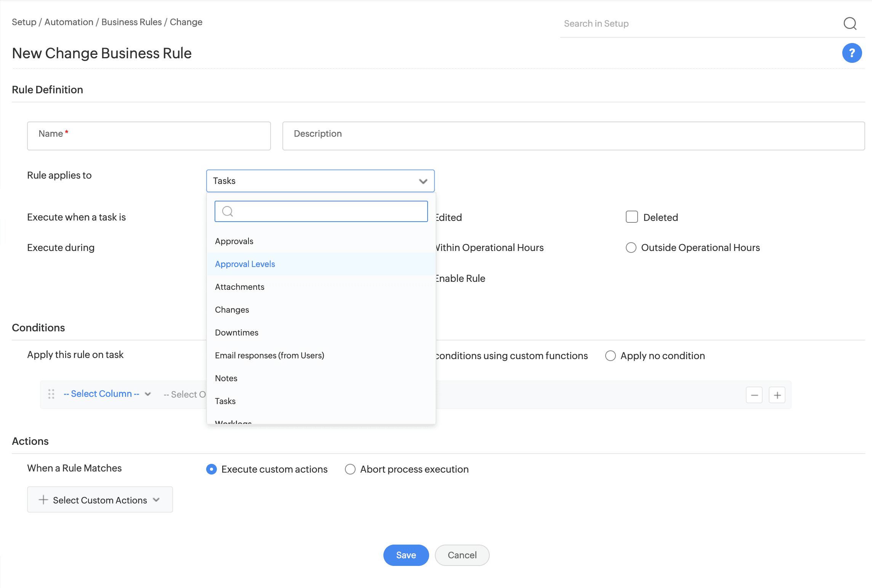Select Outside Operational Hours radio button
Viewport: 872px width, 588px height.
631,248
